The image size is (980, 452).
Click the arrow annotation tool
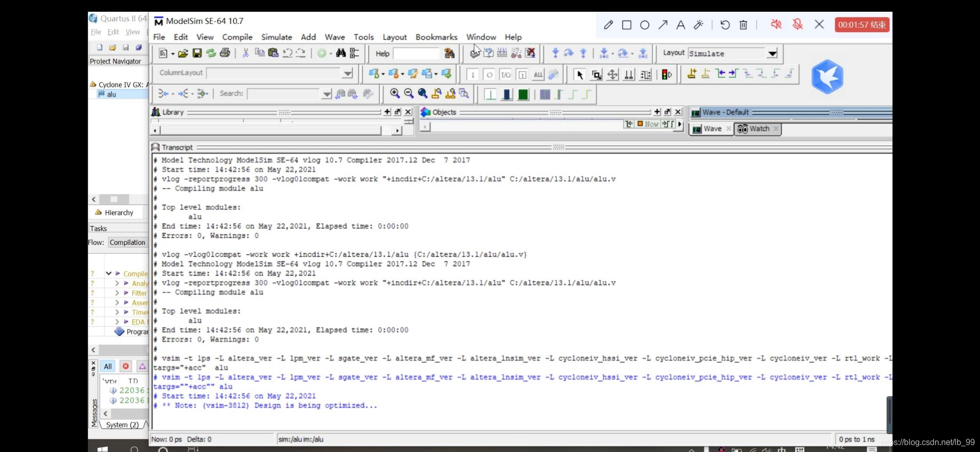(x=663, y=24)
